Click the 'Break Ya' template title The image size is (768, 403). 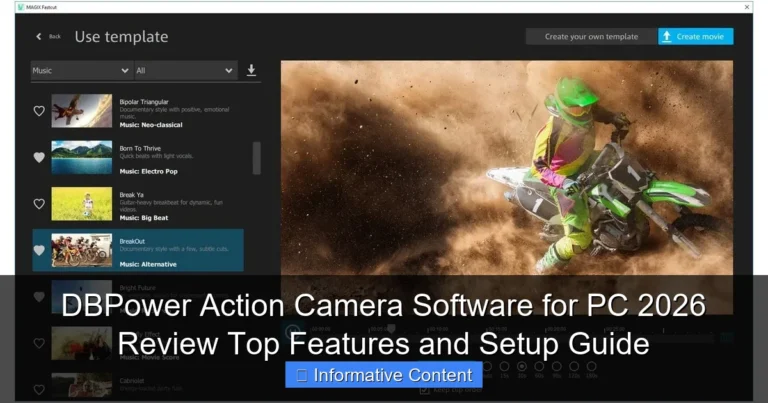pyautogui.click(x=132, y=195)
